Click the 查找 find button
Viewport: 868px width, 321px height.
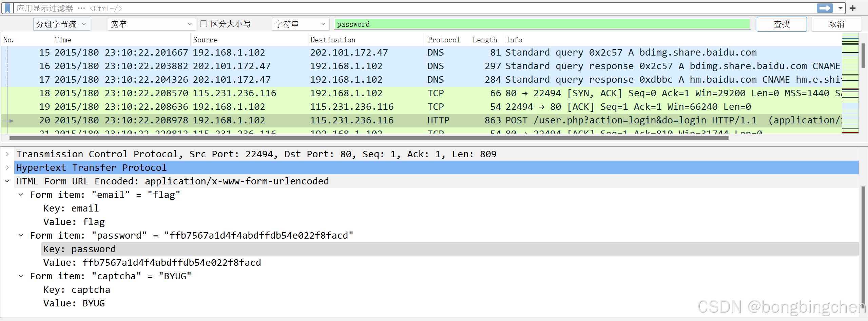tap(782, 24)
